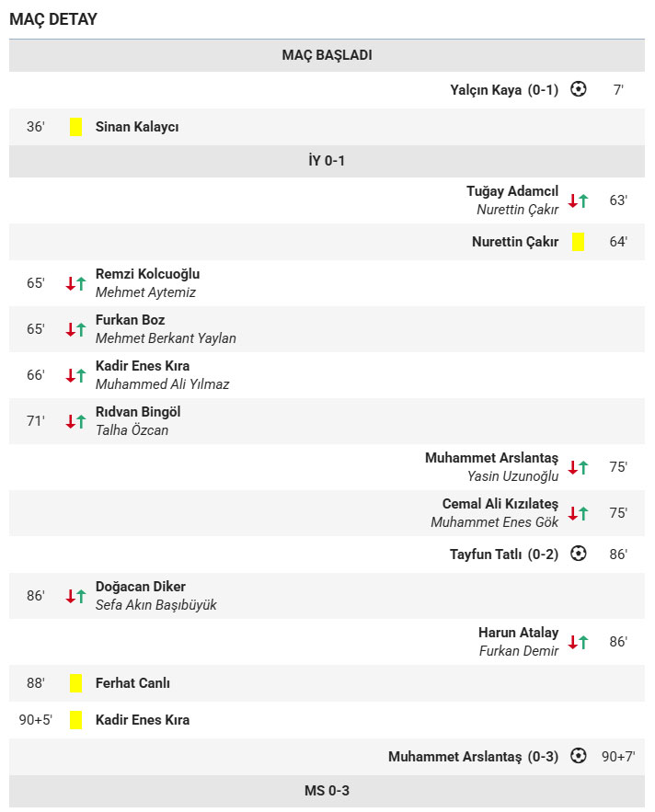Click the MS 0-3 final score row
The image size is (655, 812).
click(x=327, y=791)
